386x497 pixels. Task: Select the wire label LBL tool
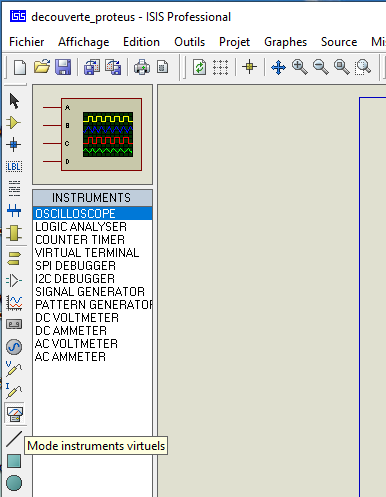click(14, 166)
